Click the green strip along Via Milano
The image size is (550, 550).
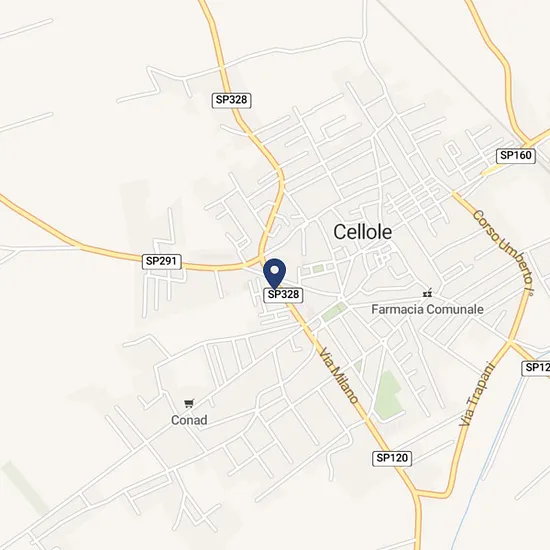(x=334, y=312)
